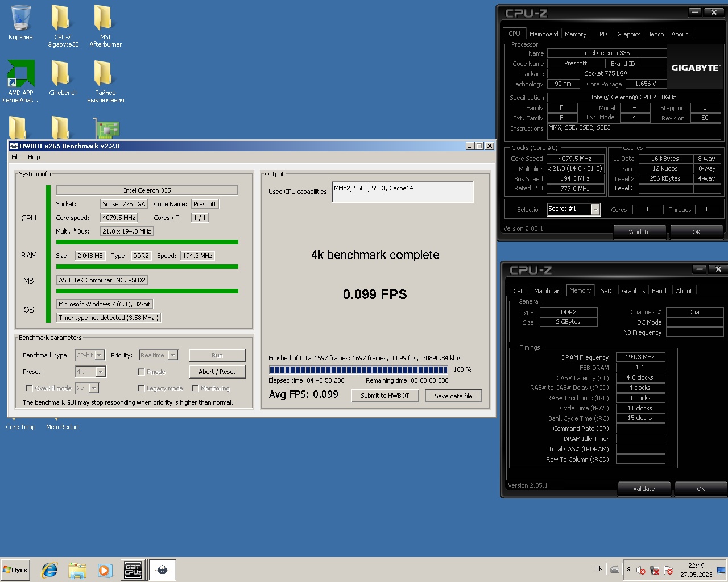The width and height of the screenshot is (728, 582).
Task: Click the network status tray icon
Action: (x=655, y=570)
